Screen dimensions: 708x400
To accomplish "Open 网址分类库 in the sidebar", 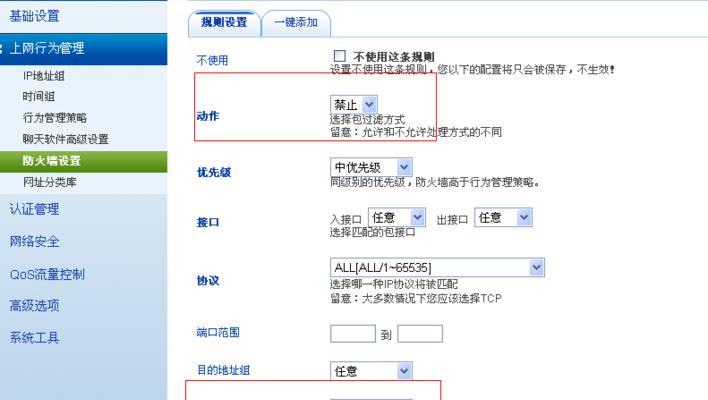I will point(50,182).
